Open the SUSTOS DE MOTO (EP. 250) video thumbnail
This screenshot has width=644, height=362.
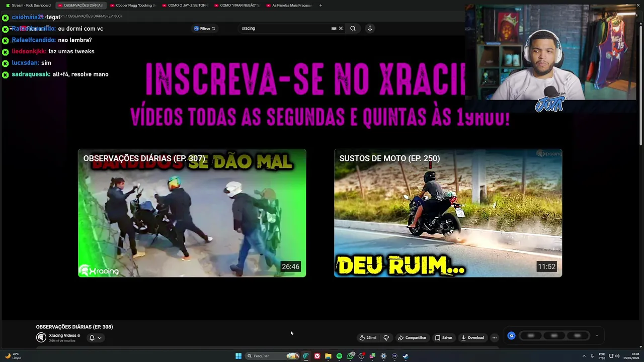pos(448,213)
